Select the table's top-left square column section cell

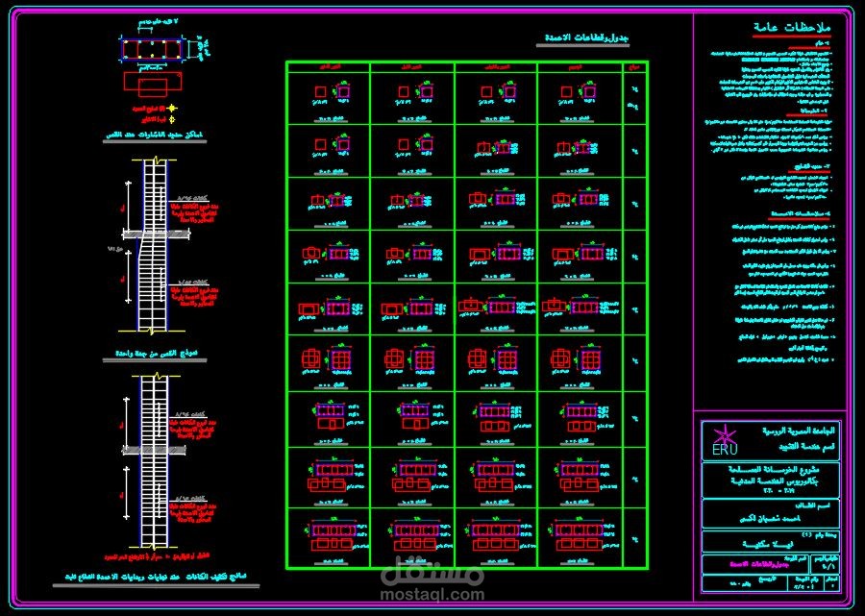click(x=329, y=98)
